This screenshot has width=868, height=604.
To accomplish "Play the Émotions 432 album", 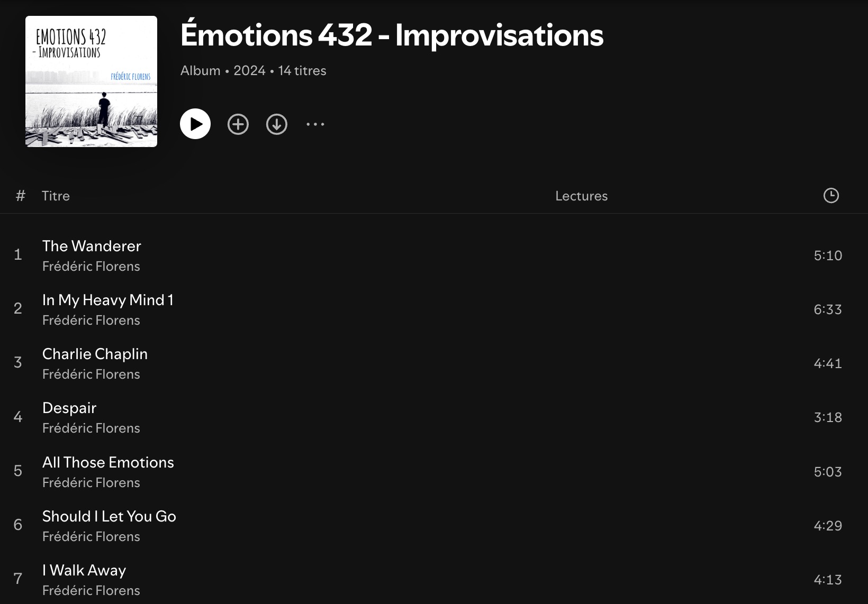I will click(x=195, y=124).
